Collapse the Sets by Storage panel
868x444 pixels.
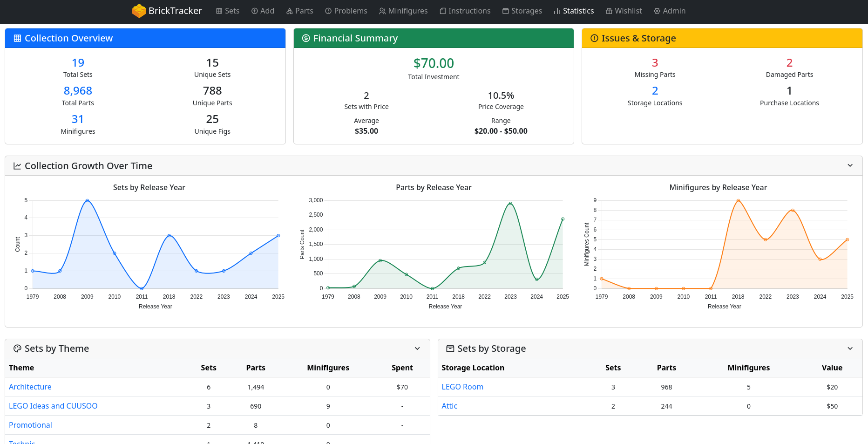pyautogui.click(x=850, y=348)
